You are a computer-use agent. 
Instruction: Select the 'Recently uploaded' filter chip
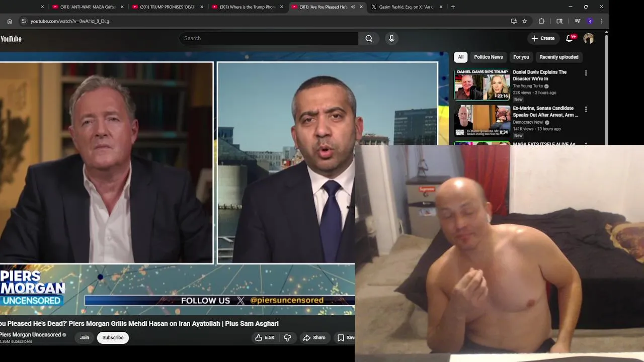click(559, 57)
